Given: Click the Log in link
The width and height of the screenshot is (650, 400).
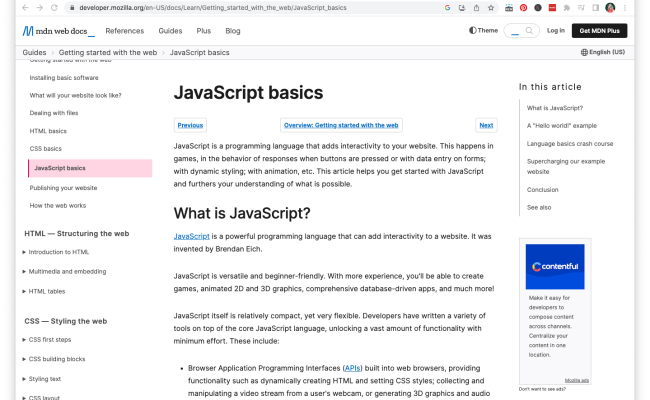Looking at the screenshot, I should [555, 30].
